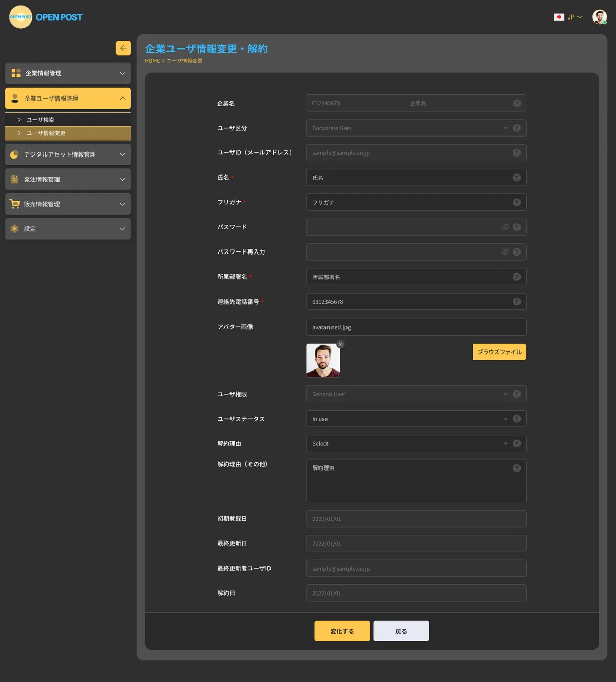Click the 企業情報管理 grid icon
The width and height of the screenshot is (616, 682).
pyautogui.click(x=16, y=73)
